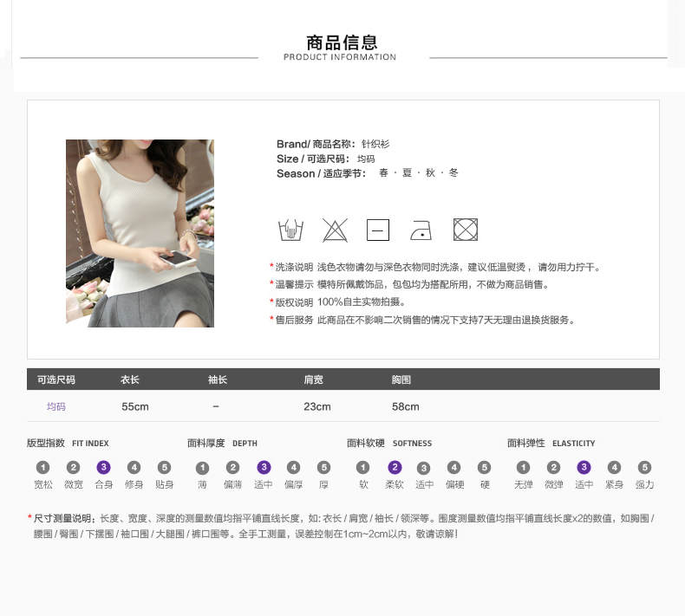The image size is (685, 616).
Task: Click the dry flat square icon
Action: tap(377, 230)
